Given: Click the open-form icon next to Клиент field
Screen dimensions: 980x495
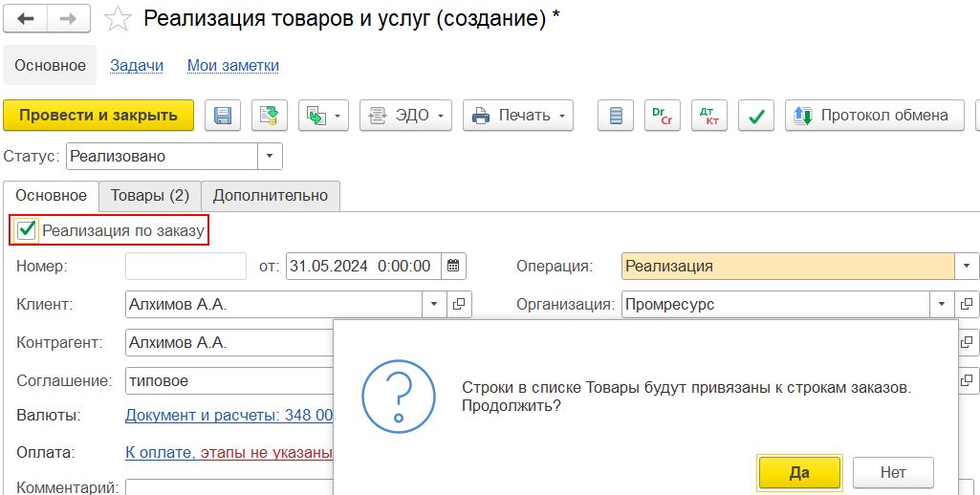Looking at the screenshot, I should pos(459,304).
